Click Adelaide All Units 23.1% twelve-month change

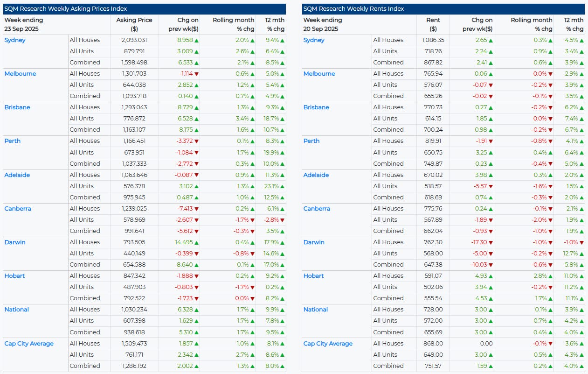click(271, 186)
